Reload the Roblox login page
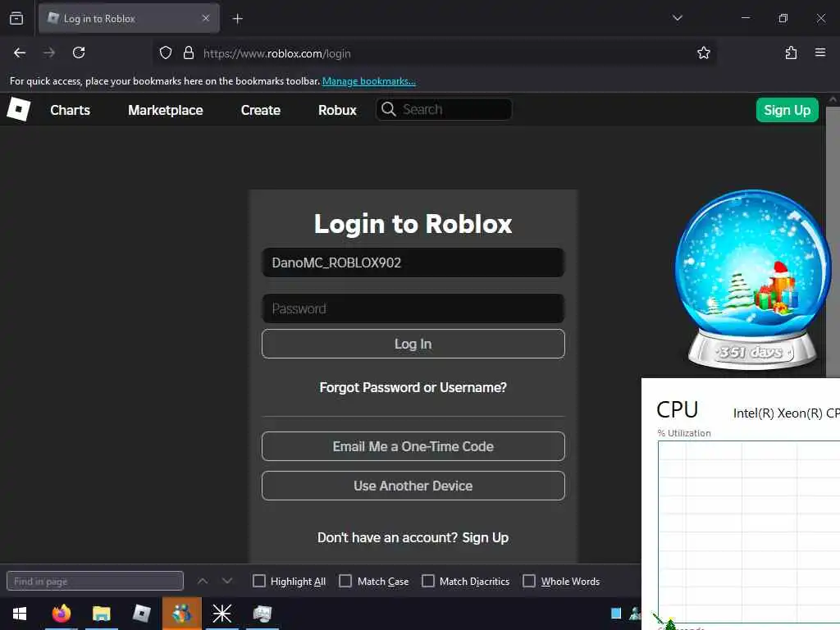 (79, 52)
